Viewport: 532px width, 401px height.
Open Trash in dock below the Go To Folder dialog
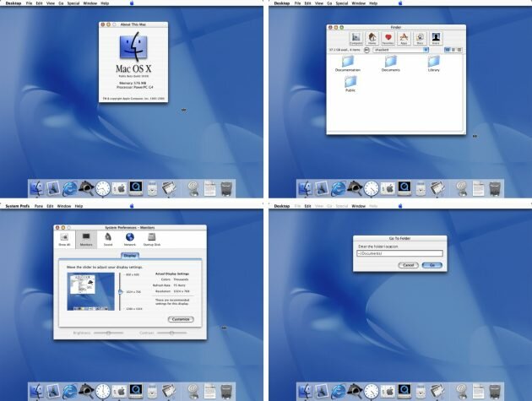click(495, 392)
